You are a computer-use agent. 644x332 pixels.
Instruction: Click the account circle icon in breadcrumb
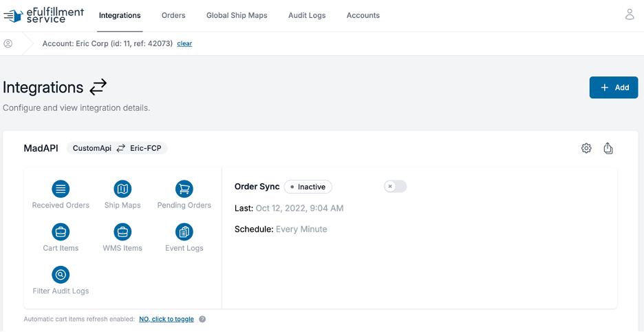(x=8, y=43)
